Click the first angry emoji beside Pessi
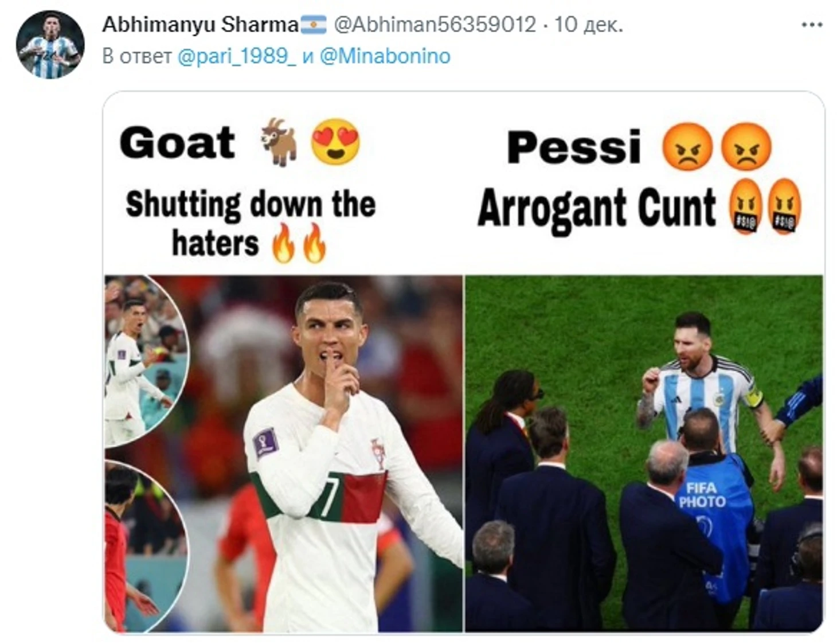This screenshot has width=837, height=644. click(x=687, y=147)
